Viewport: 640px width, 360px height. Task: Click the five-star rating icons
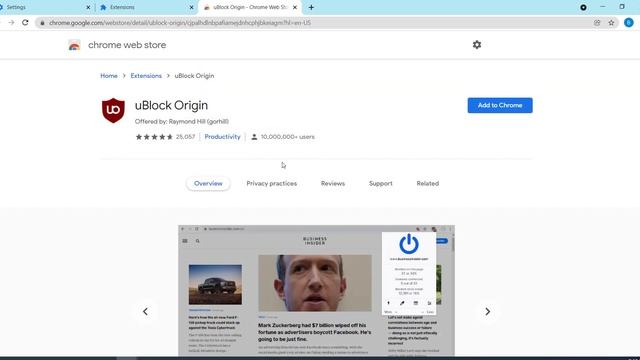tap(154, 137)
